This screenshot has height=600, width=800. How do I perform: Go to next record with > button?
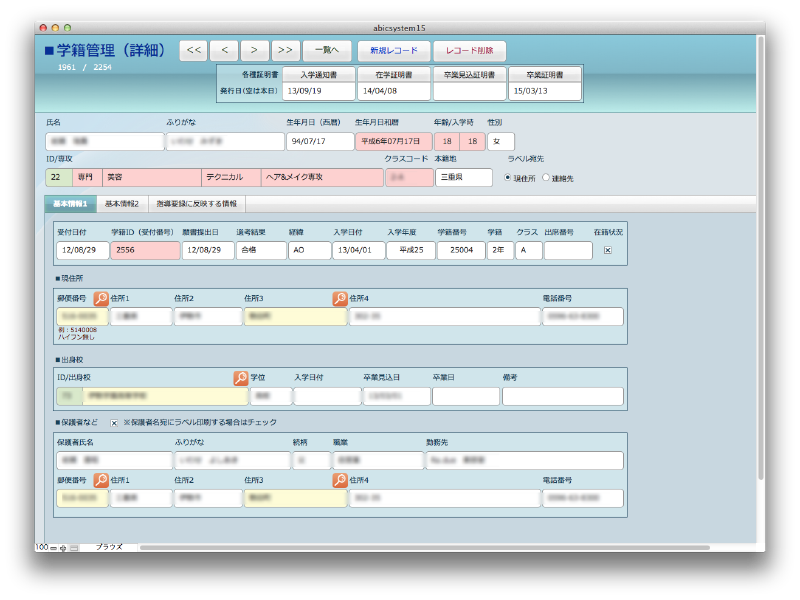pyautogui.click(x=255, y=50)
